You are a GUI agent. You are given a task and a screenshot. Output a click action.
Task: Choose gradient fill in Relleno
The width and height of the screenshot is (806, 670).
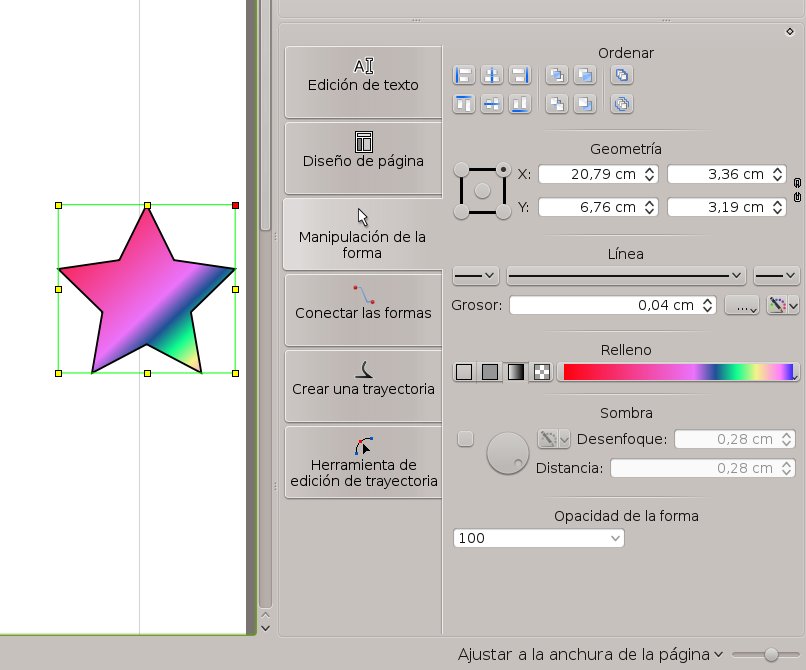tap(516, 372)
